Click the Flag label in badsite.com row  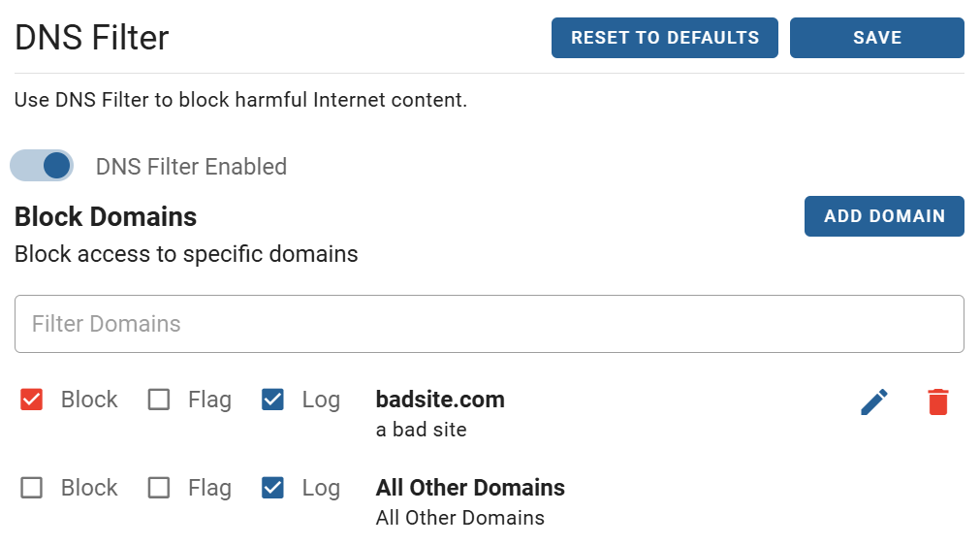[x=210, y=400]
